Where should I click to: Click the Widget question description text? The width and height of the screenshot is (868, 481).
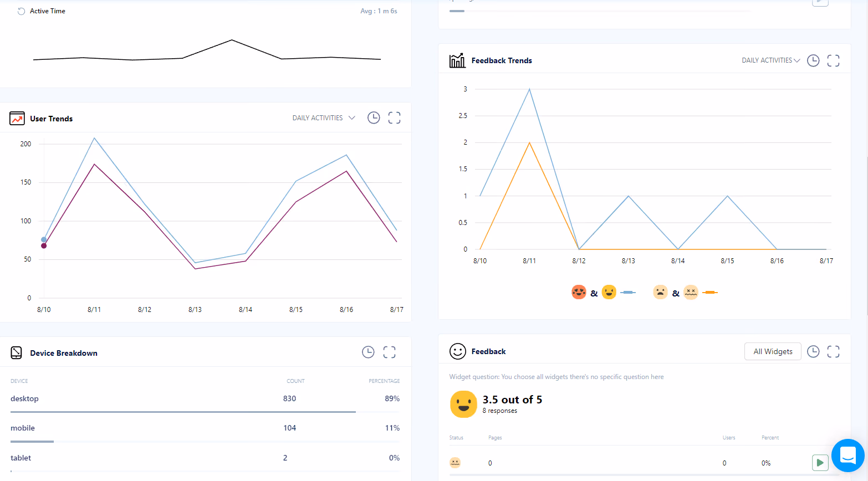(x=556, y=377)
